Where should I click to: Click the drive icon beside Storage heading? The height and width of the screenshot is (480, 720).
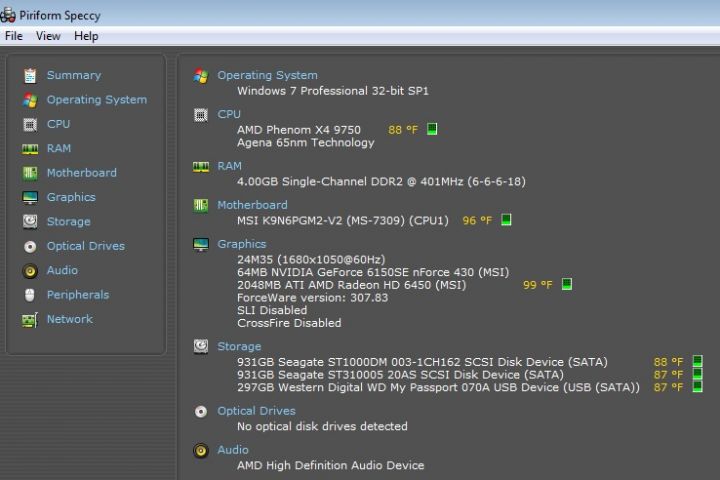coord(201,346)
